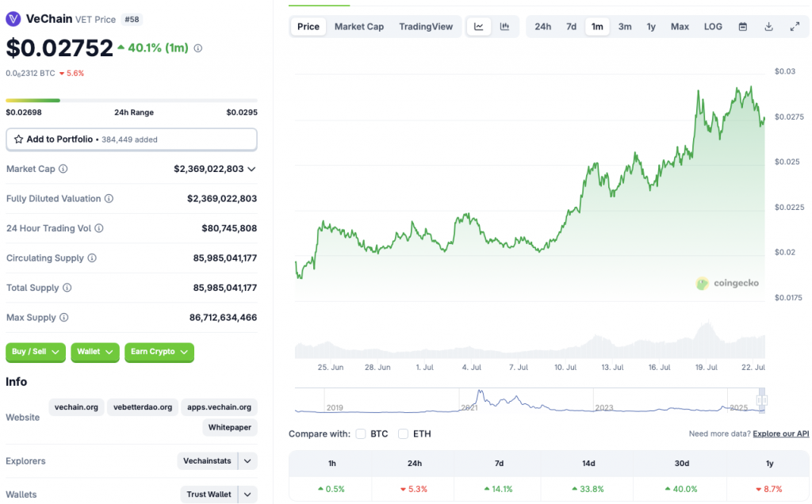Select the Max time range tab
Image resolution: width=812 pixels, height=504 pixels.
[679, 26]
